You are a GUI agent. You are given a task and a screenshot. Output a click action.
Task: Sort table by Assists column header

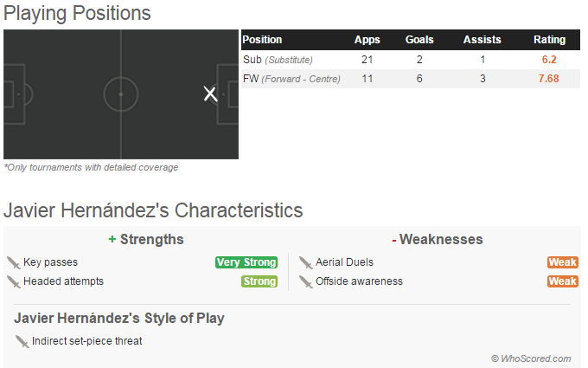482,40
